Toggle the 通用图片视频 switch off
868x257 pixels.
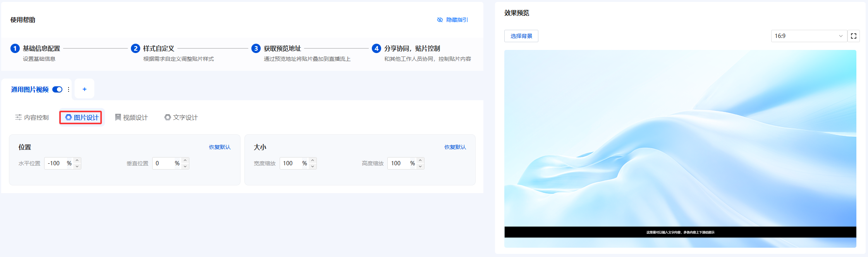57,89
